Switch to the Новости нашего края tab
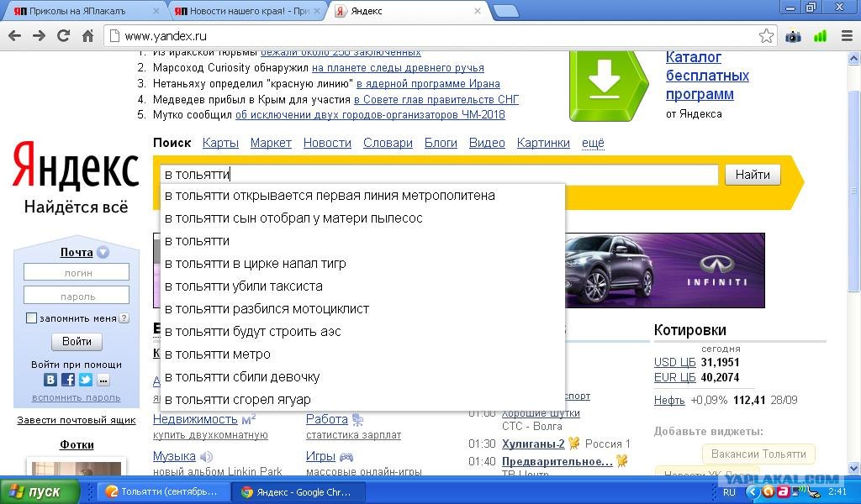 tap(246, 11)
